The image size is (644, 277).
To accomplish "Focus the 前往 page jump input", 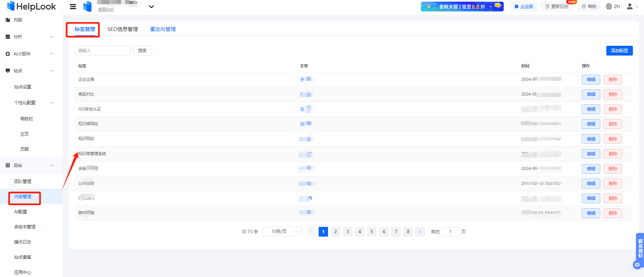I will tap(451, 232).
